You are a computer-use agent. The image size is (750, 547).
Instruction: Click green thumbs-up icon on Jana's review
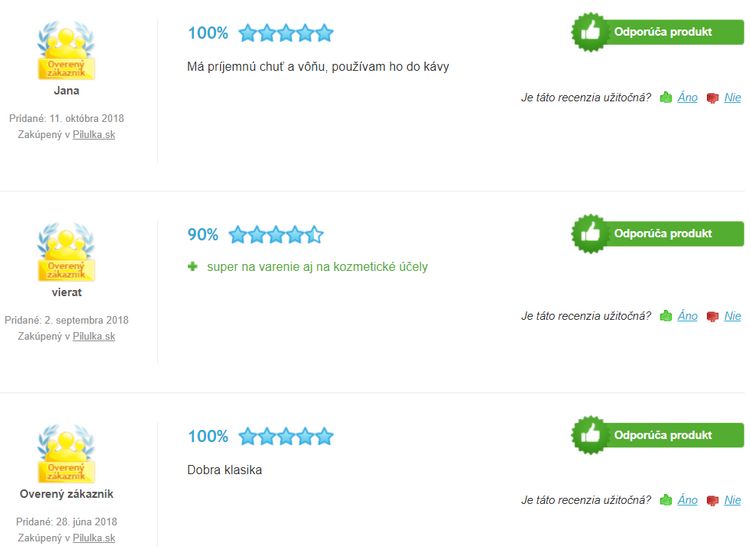click(666, 98)
